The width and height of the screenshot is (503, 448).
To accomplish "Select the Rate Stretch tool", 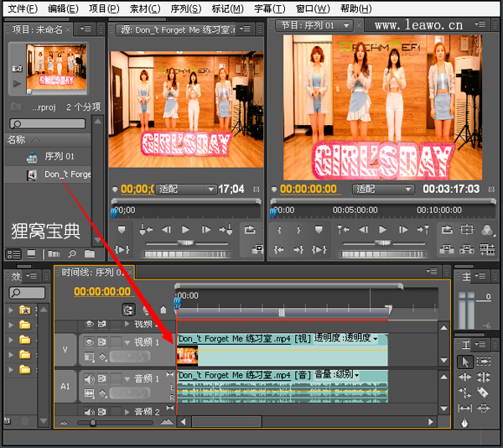I will click(464, 392).
